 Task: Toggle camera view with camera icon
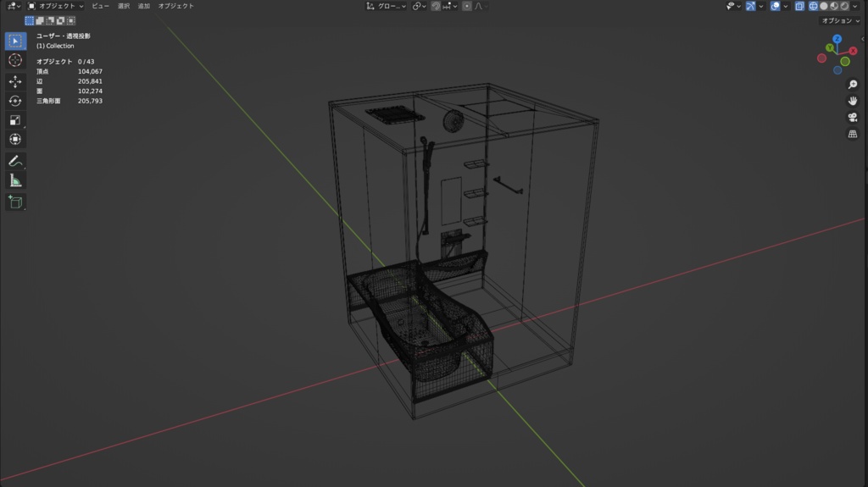click(853, 118)
